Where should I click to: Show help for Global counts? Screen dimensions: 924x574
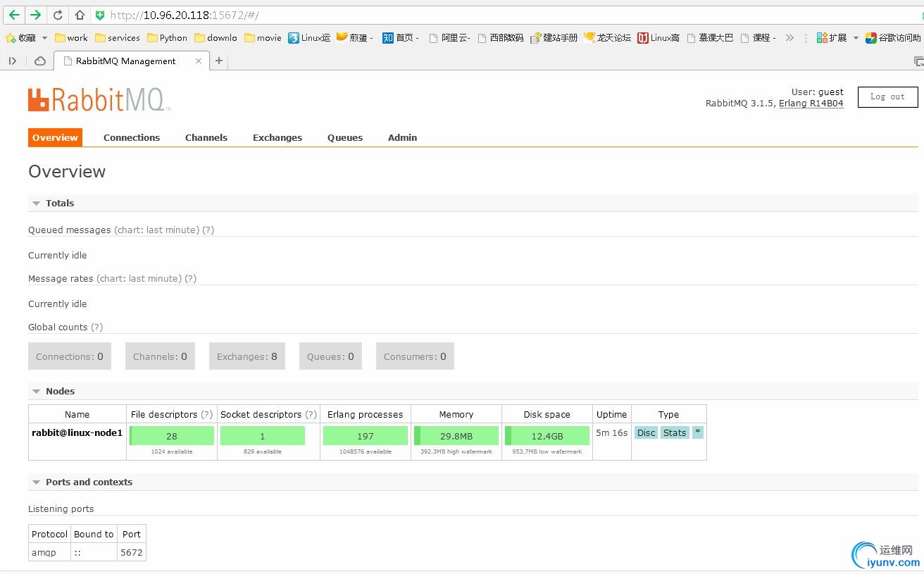click(x=97, y=327)
